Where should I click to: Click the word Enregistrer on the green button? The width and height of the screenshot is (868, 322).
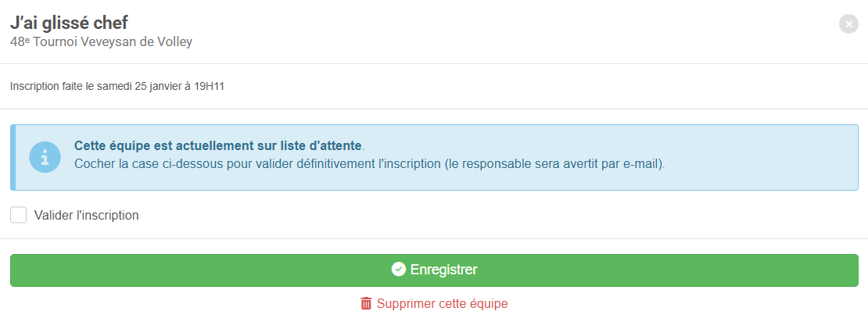(x=443, y=270)
